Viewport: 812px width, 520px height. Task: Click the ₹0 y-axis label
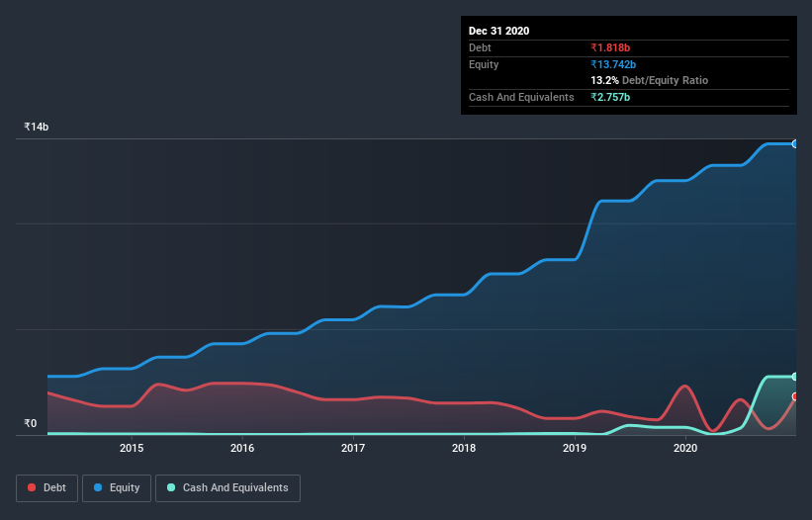pos(31,423)
